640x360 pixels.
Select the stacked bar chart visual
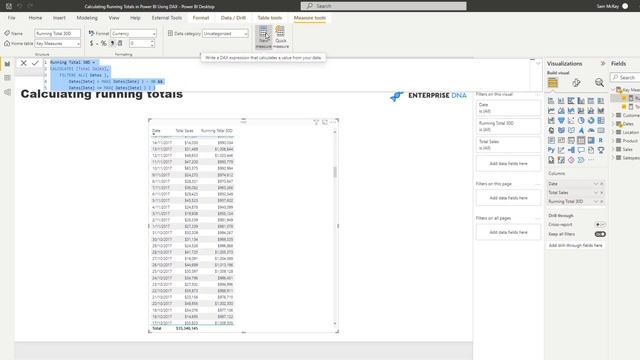551,101
